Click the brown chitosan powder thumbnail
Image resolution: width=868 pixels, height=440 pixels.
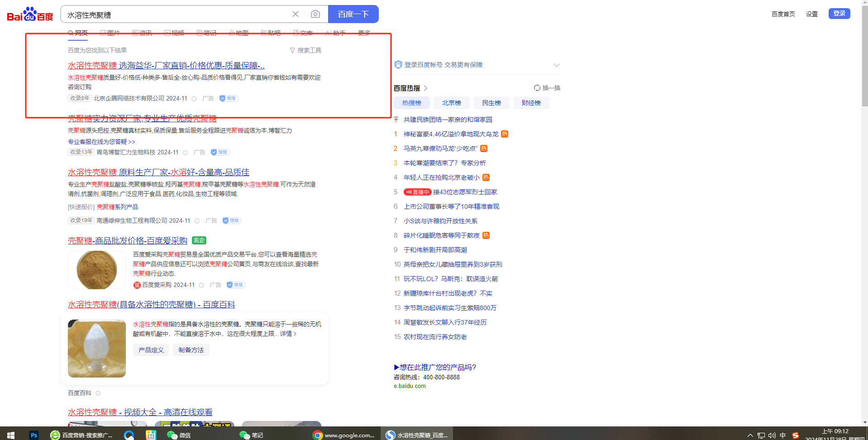(x=97, y=270)
